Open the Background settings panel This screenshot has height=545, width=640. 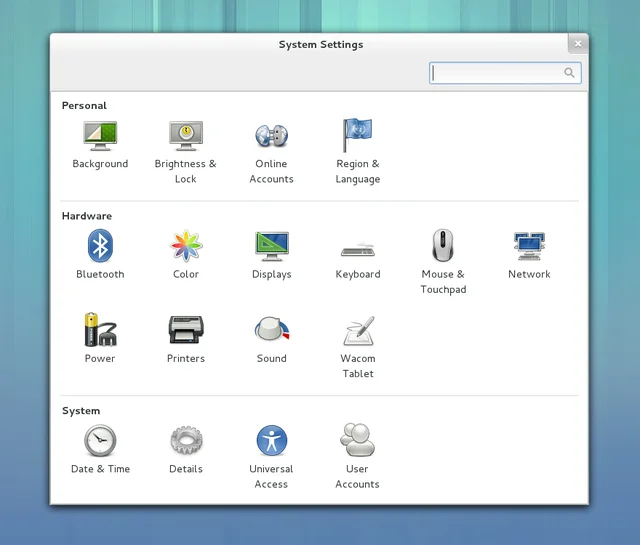pyautogui.click(x=100, y=136)
